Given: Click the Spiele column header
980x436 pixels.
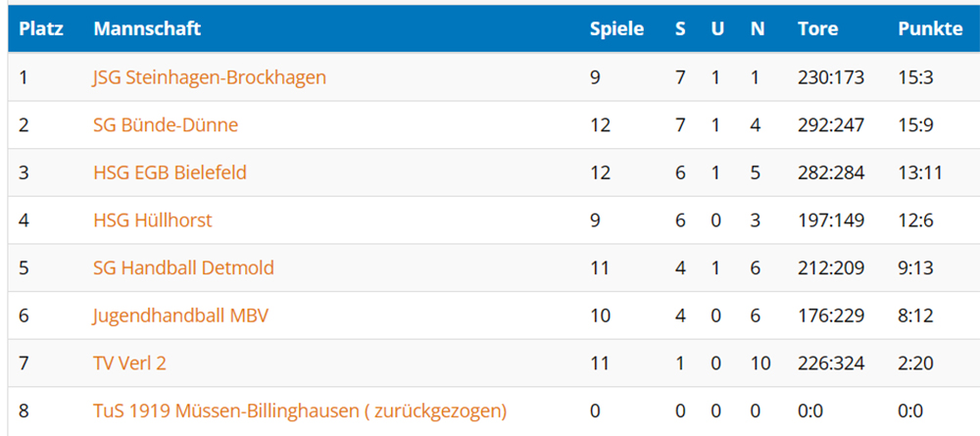Looking at the screenshot, I should 616,29.
